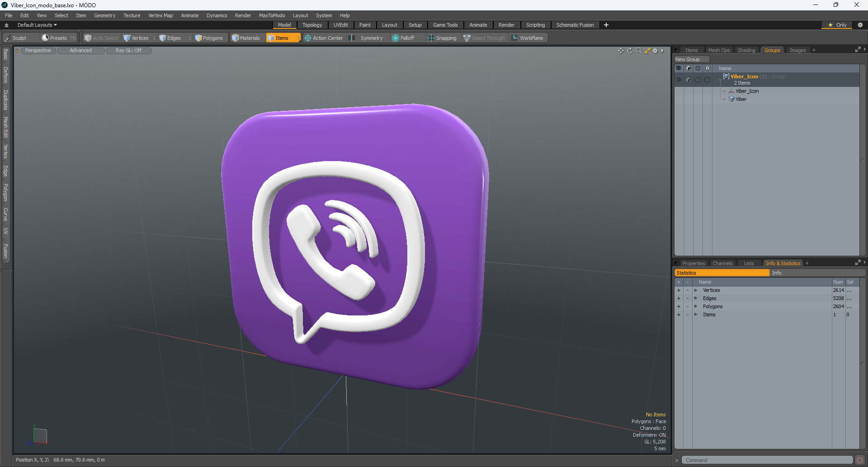The image size is (868, 467).
Task: Switch to the Mesh Ops panel tab
Action: pos(719,50)
